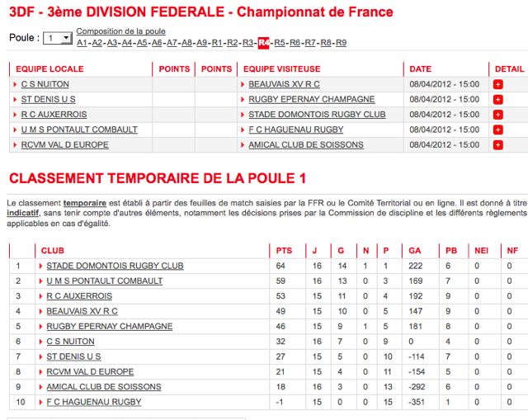Open the Poule number dropdown

tap(58, 38)
